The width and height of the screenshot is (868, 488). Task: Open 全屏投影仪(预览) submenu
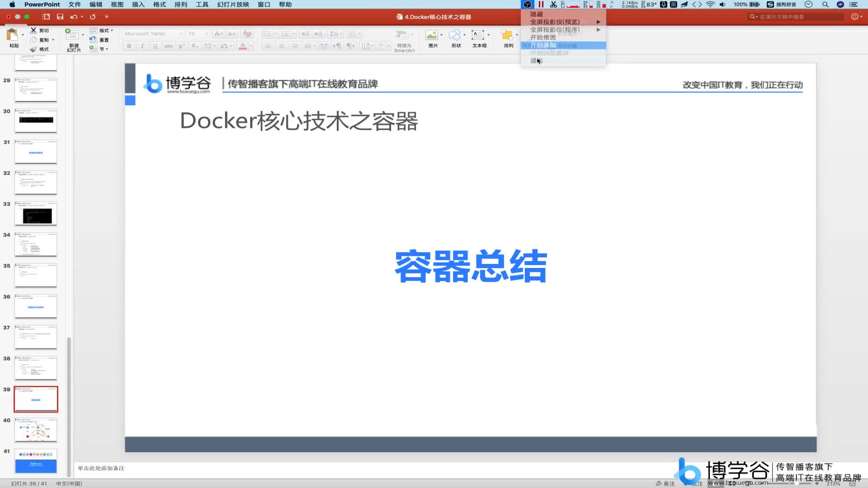pos(563,22)
